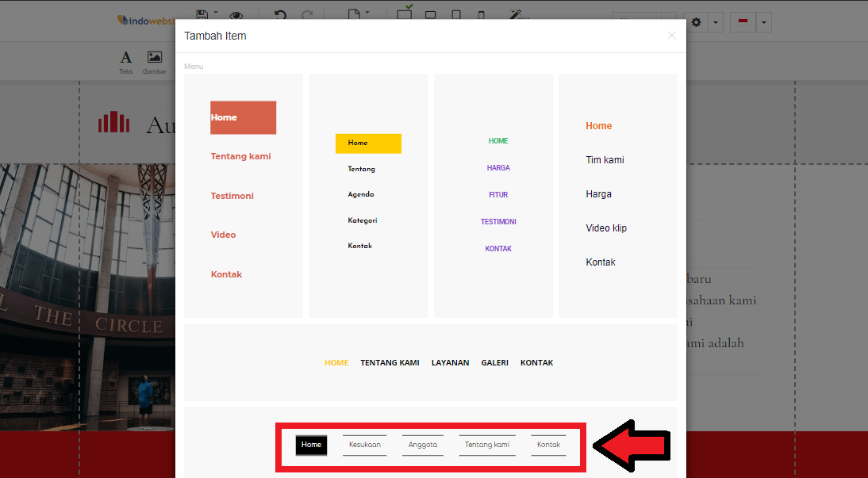Select the desktop preview toggle with green checkmark

tap(404, 13)
